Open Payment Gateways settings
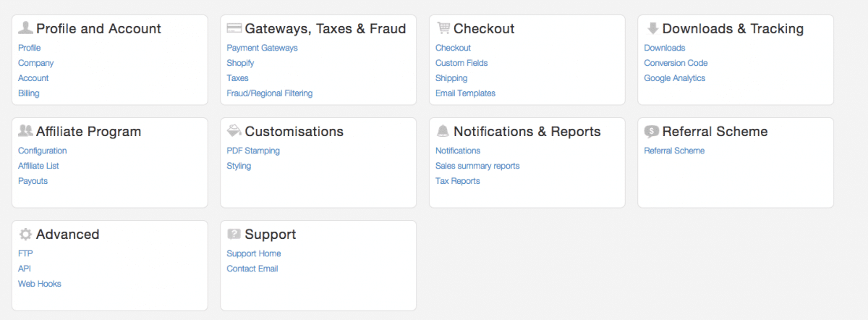868x320 pixels. pyautogui.click(x=262, y=48)
